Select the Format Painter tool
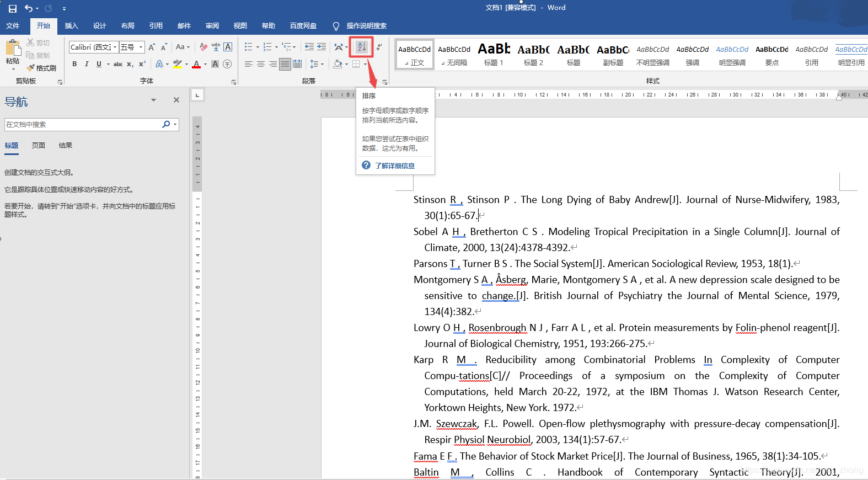 pos(41,68)
